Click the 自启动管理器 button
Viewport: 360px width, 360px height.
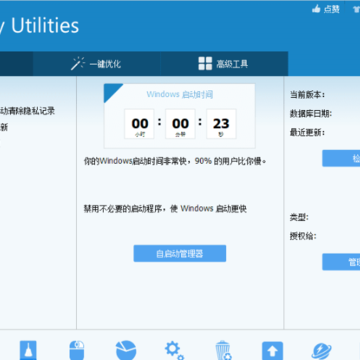(180, 254)
